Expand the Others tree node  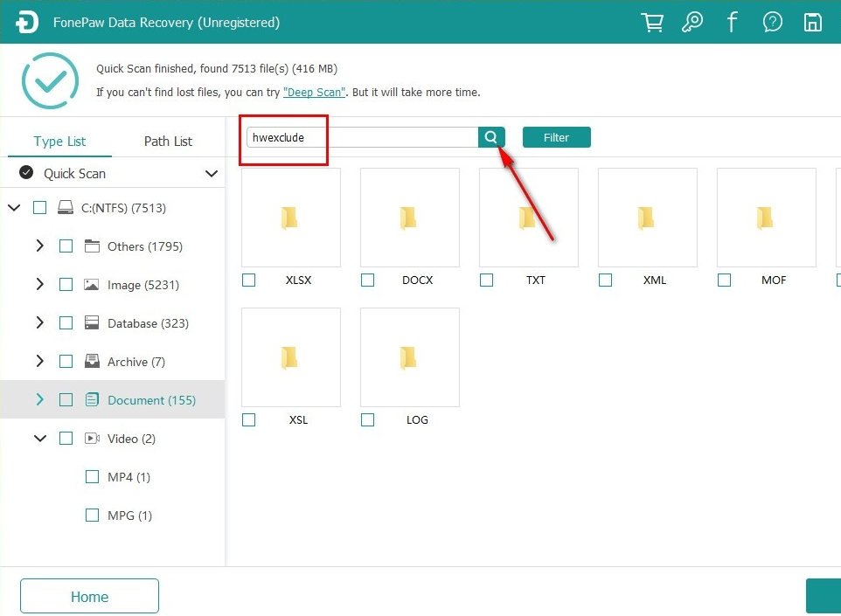(39, 246)
